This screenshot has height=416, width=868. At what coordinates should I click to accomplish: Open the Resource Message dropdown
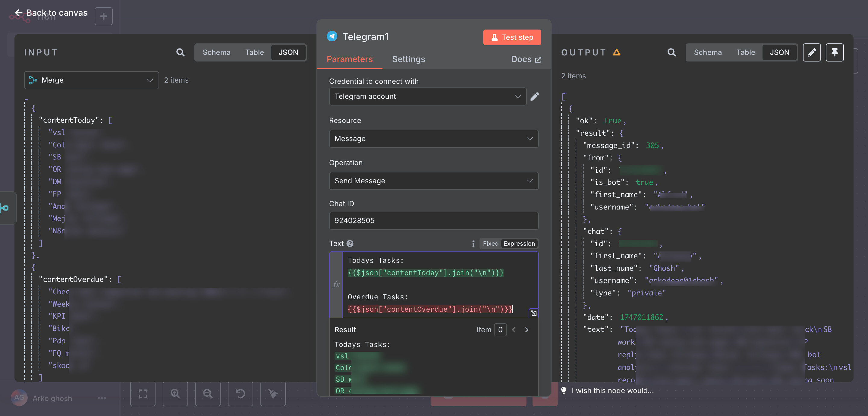[x=434, y=139]
